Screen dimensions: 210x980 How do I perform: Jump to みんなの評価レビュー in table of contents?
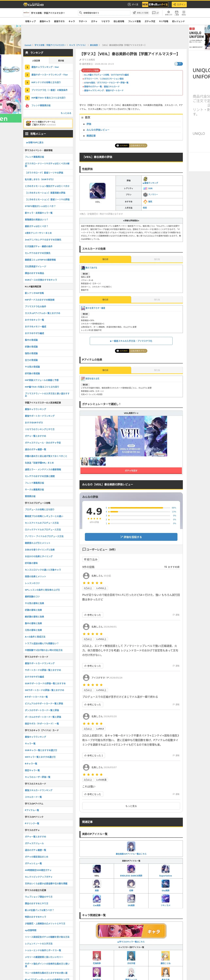coord(98,130)
